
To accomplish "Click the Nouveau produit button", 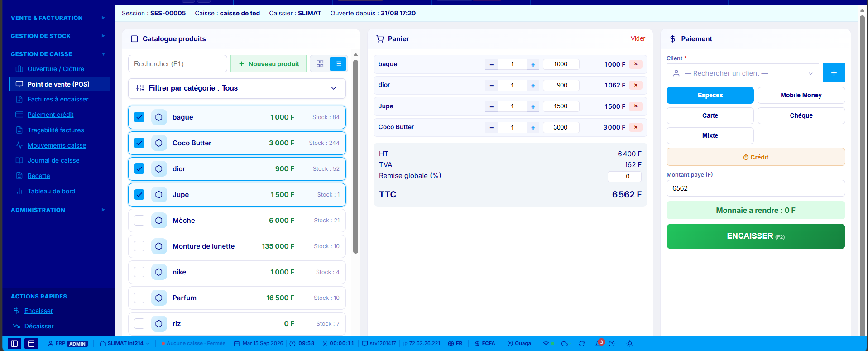I will click(269, 64).
